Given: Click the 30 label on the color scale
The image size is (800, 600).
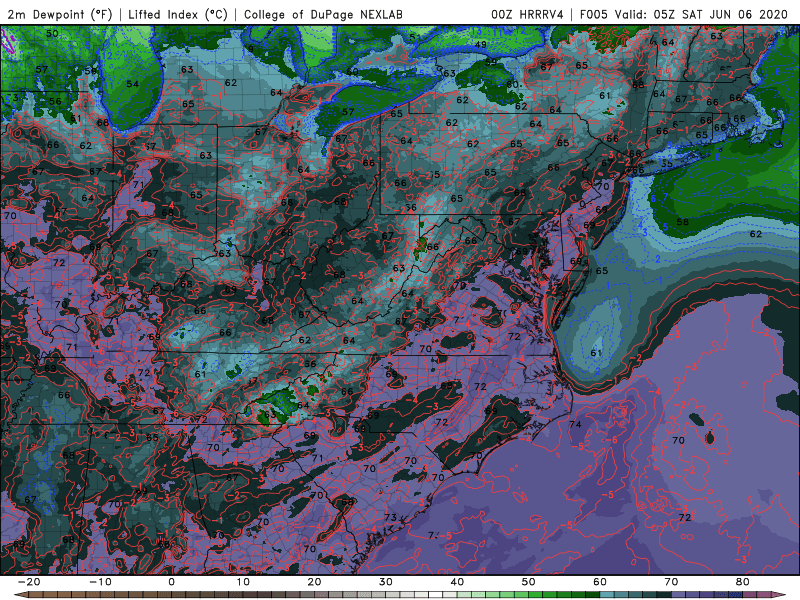Looking at the screenshot, I should (x=386, y=582).
